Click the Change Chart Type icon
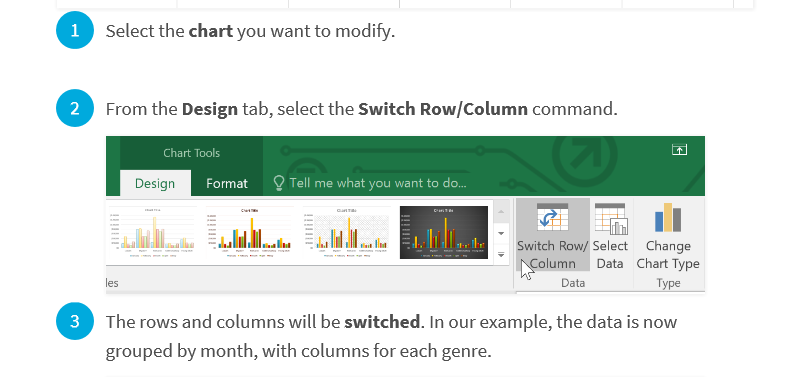 click(x=668, y=218)
